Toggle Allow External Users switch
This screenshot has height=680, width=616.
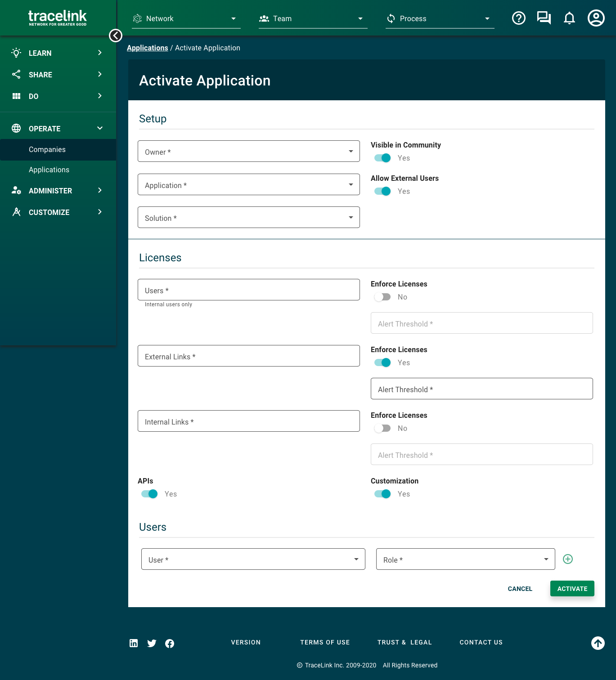tap(382, 191)
